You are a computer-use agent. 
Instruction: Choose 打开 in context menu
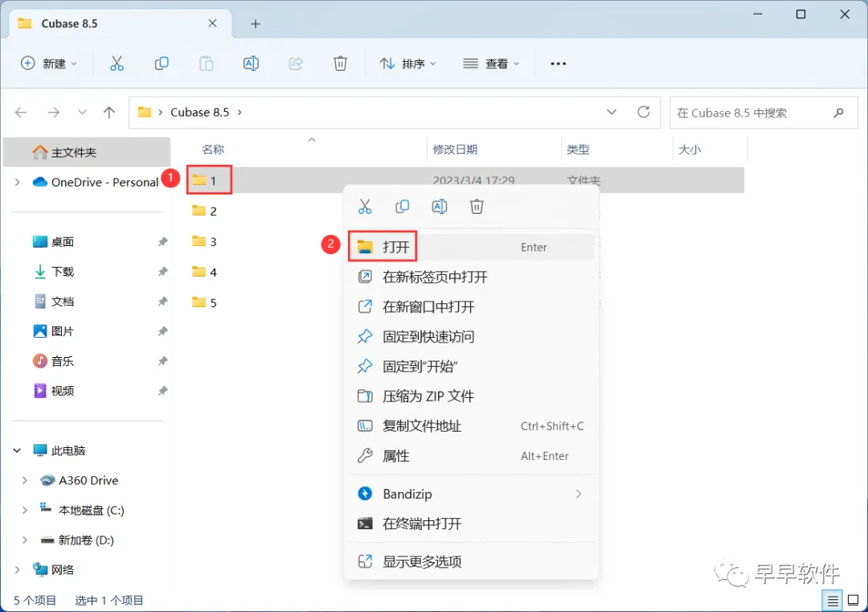(471, 247)
